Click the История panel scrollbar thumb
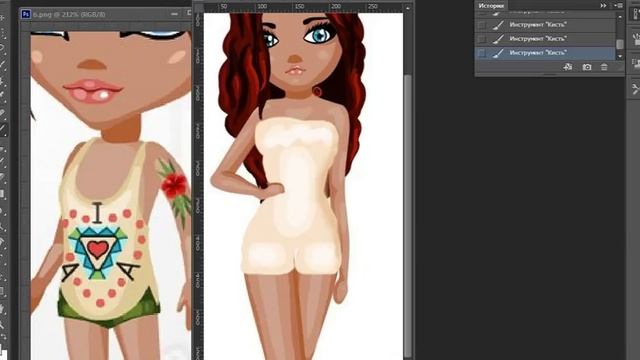Image resolution: width=640 pixels, height=360 pixels. pyautogui.click(x=620, y=44)
